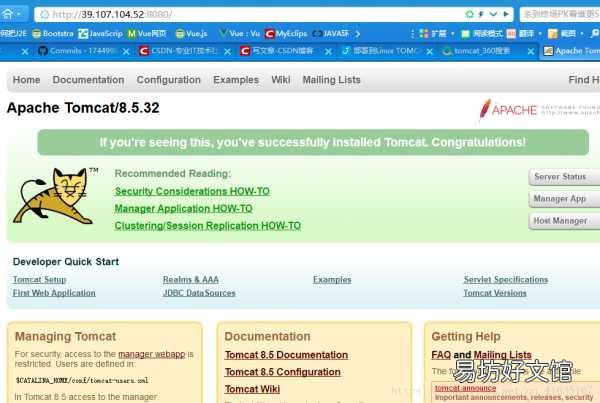This screenshot has width=600, height=403.
Task: Switch to the Linux TOMCAT tab
Action: (382, 51)
